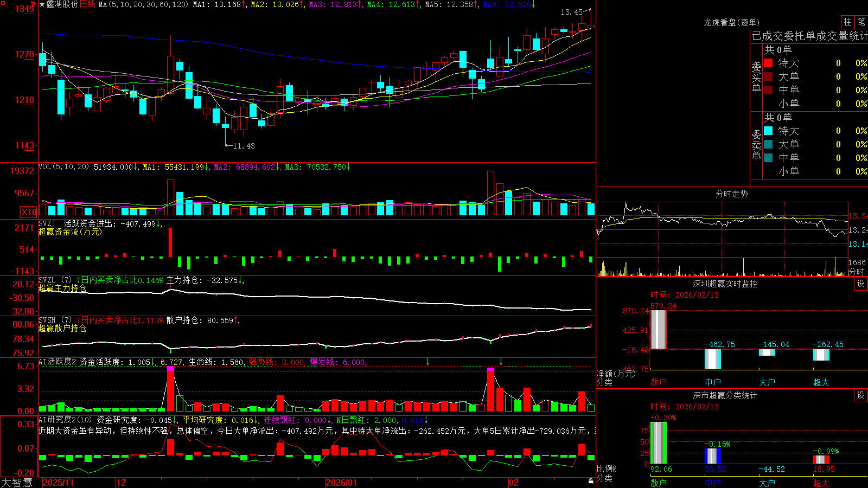Click the star icon beside 鑫湖股份
Screen dimensions: 868x488
click(42, 4)
